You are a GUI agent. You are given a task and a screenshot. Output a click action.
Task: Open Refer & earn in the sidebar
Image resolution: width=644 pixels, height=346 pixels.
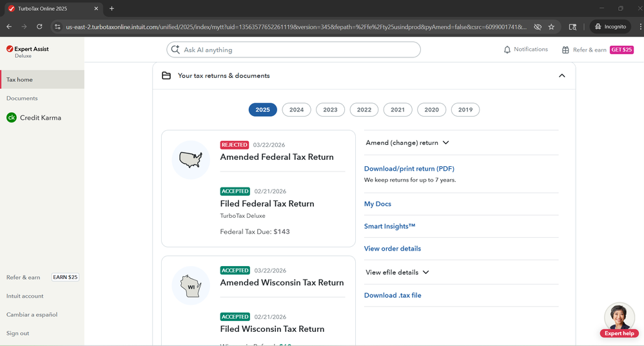tap(23, 277)
